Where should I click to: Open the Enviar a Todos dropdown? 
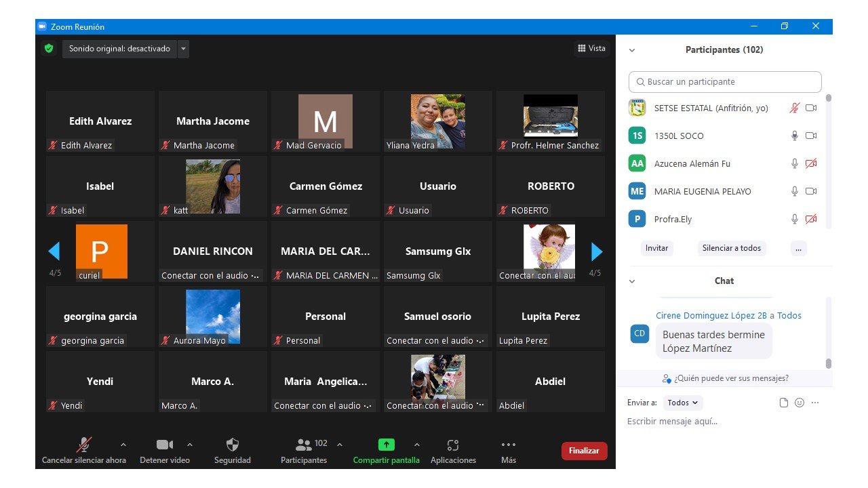tap(683, 403)
